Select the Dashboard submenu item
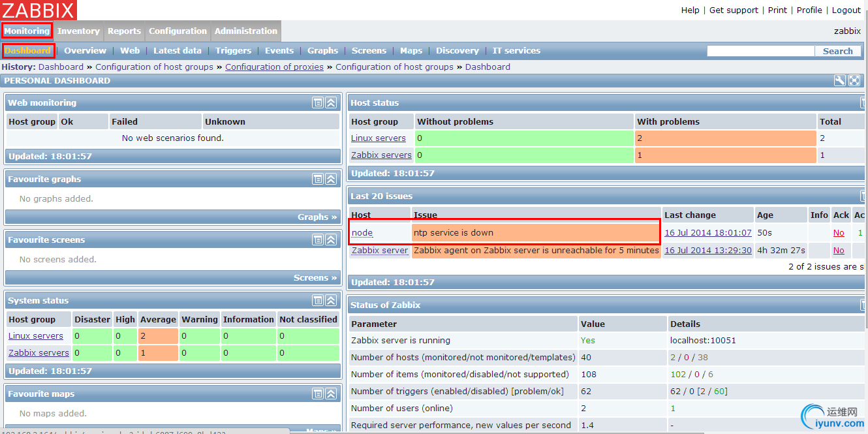Viewport: 868px width, 434px height. (x=27, y=50)
